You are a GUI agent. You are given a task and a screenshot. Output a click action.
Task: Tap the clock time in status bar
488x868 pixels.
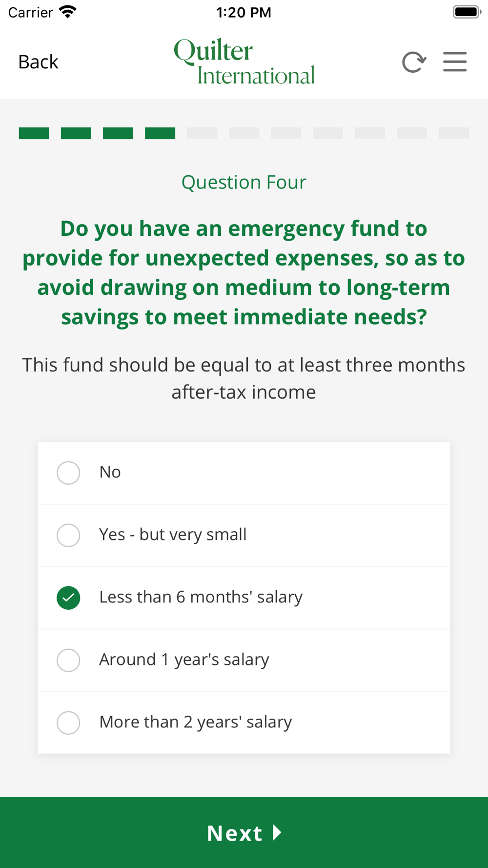244,12
